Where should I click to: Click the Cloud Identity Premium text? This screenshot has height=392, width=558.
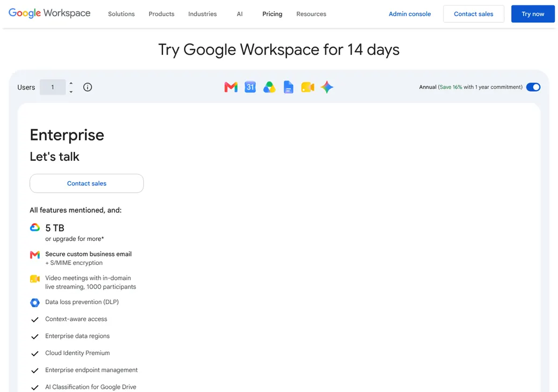coord(77,353)
